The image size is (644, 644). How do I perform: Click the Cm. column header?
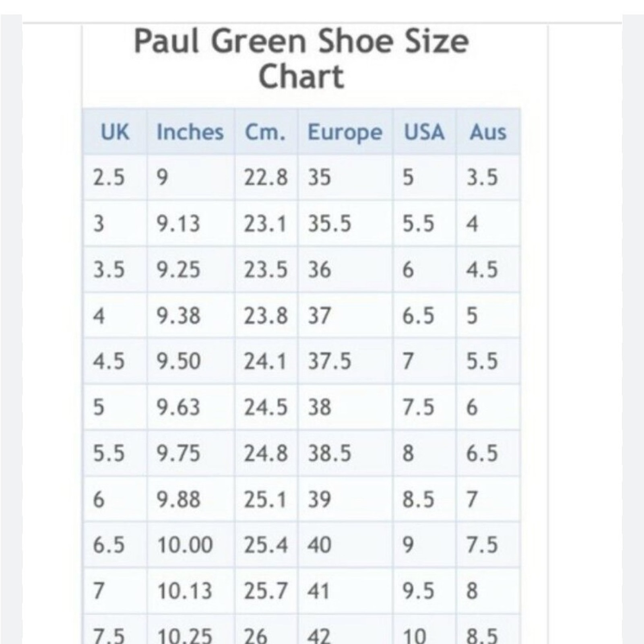click(x=266, y=132)
